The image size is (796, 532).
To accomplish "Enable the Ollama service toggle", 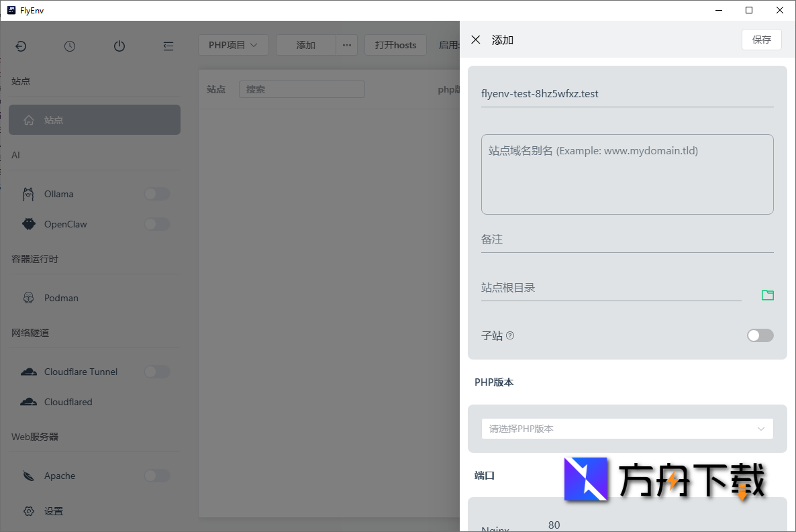I will point(157,194).
